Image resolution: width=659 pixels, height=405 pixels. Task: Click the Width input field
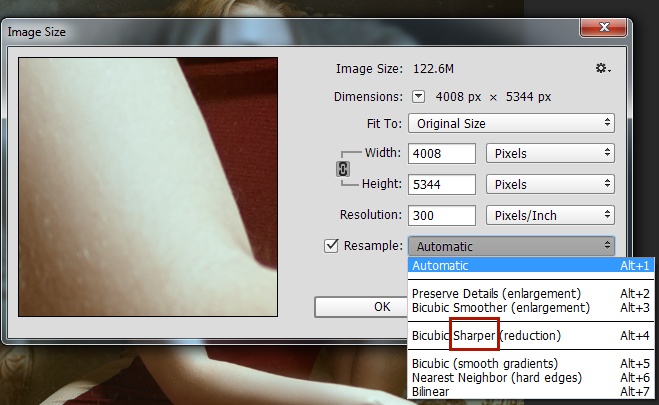(x=440, y=154)
